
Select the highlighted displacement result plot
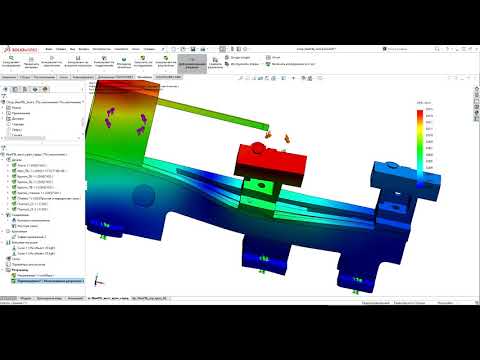point(47,281)
